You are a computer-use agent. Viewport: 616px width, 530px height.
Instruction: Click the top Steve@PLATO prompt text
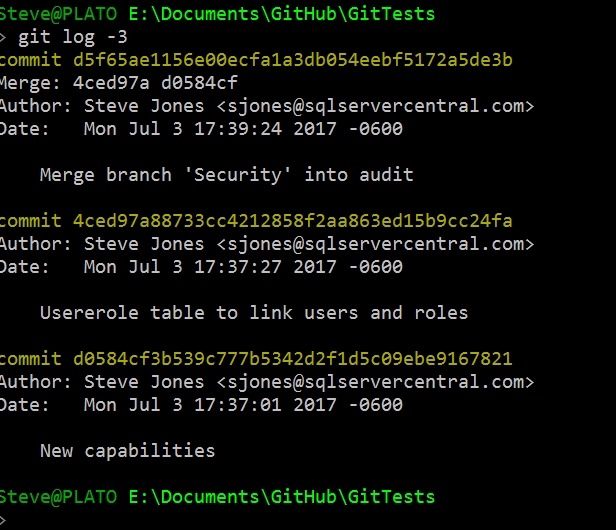[60, 16]
